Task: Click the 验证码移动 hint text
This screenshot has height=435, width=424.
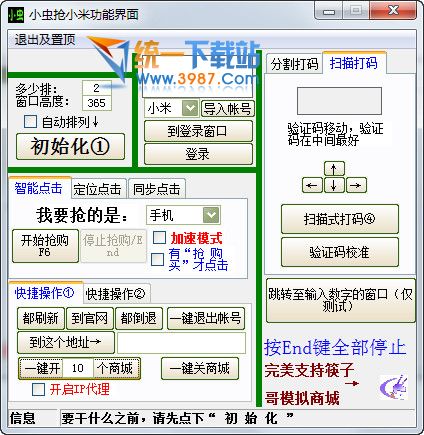Action: coord(336,134)
